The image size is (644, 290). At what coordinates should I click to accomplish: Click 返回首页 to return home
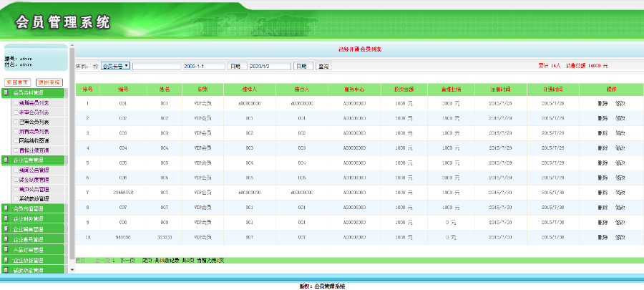click(x=18, y=82)
